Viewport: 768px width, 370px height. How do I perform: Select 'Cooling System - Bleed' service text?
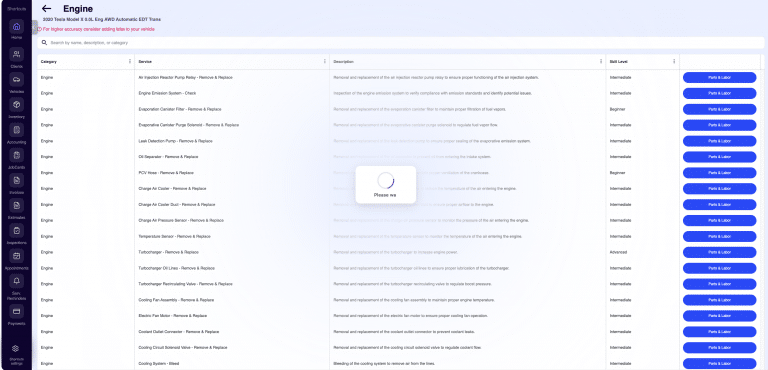(160, 364)
